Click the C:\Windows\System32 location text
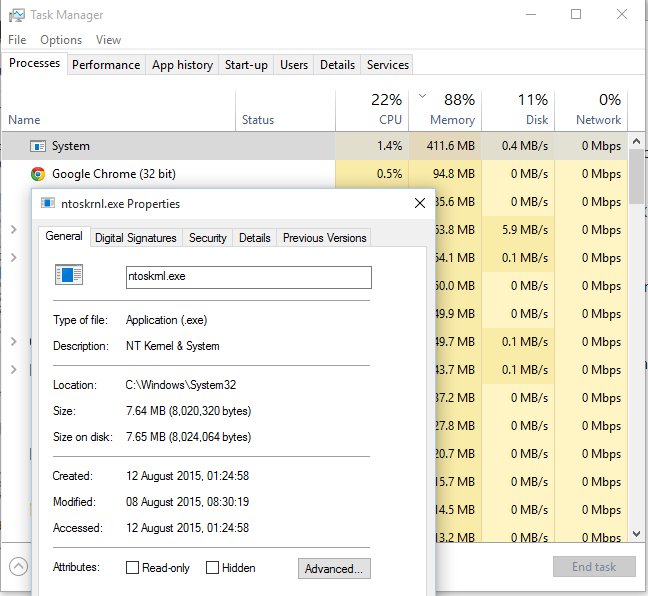The height and width of the screenshot is (596, 648). pyautogui.click(x=181, y=385)
